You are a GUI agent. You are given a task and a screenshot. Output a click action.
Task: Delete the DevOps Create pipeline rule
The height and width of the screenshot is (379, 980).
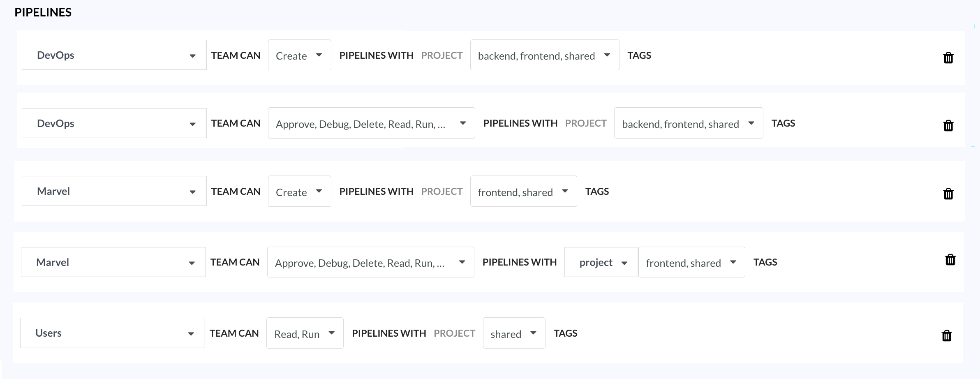[x=948, y=58]
